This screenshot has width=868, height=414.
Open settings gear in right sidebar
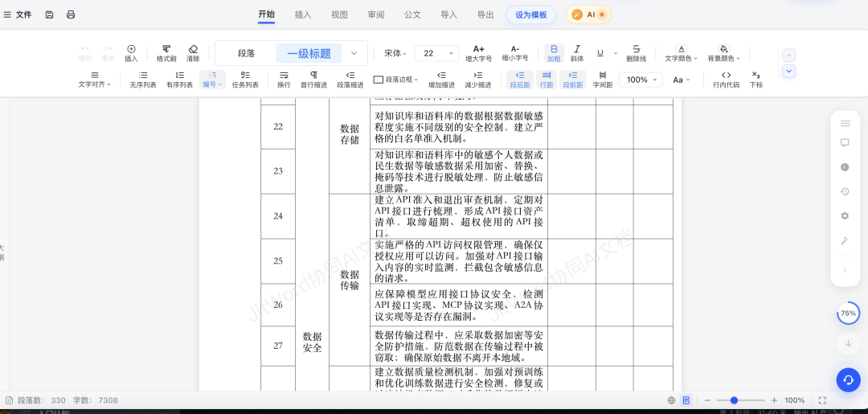click(x=845, y=216)
